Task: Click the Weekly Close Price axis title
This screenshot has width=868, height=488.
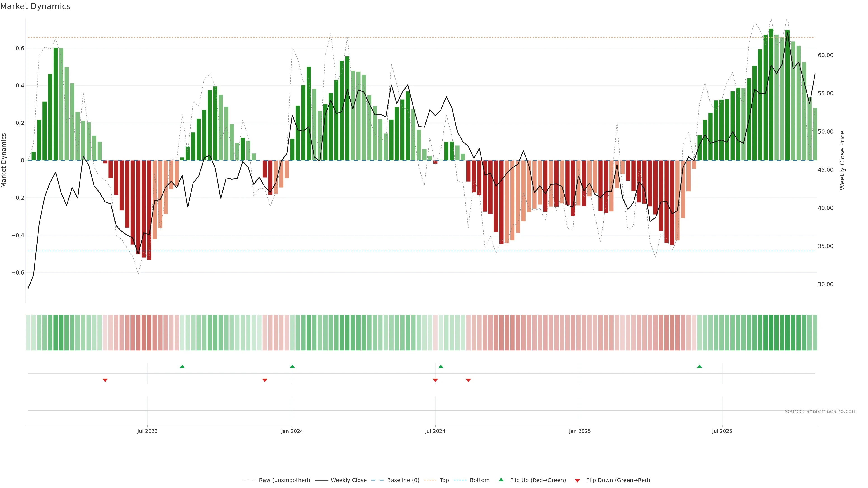Action: 842,160
